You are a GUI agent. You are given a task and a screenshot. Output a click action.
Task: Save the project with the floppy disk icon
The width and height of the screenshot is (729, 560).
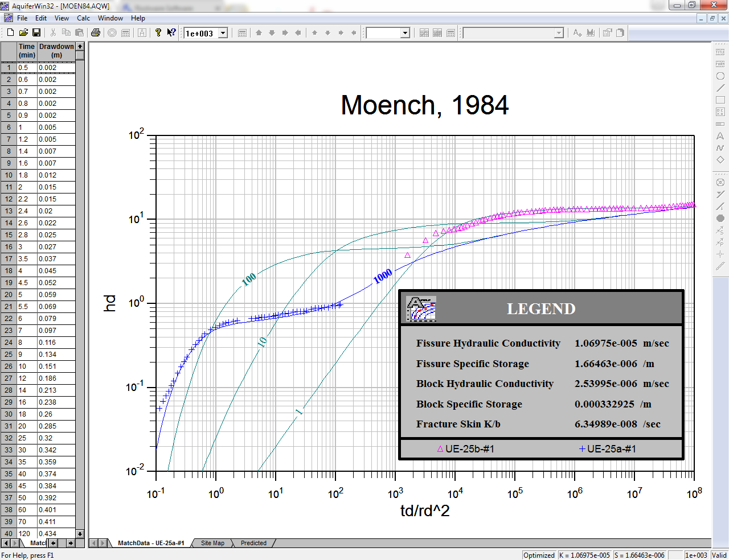tap(36, 33)
